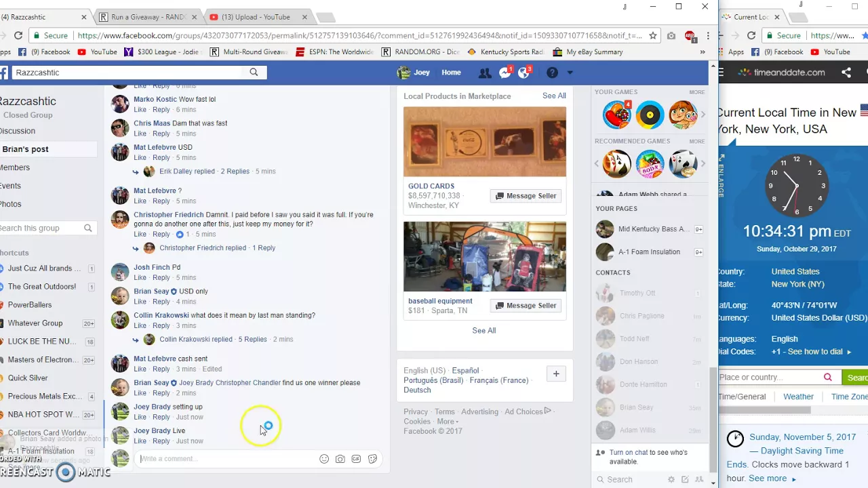Open the GOLD CARDS listing photo

(485, 142)
